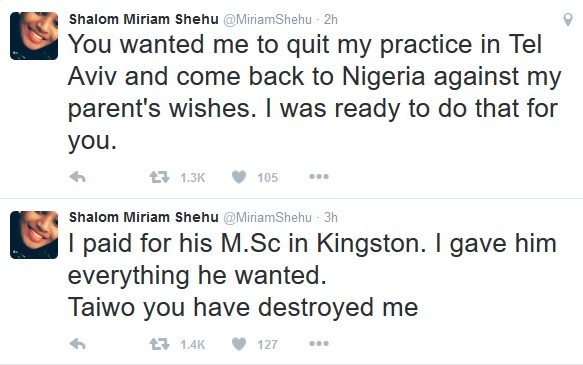Click location pin icon on first tweet
This screenshot has height=365, width=583.
[568, 19]
